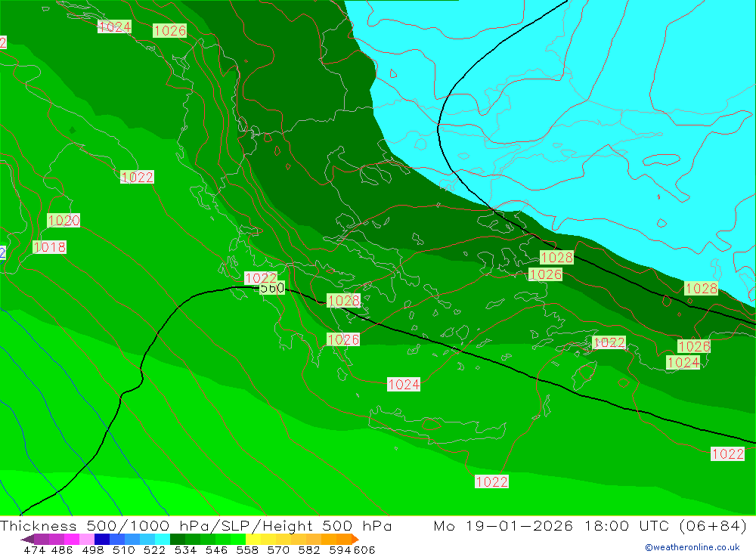Select the 560 height contour label
Image resolution: width=756 pixels, height=554 pixels.
(272, 288)
